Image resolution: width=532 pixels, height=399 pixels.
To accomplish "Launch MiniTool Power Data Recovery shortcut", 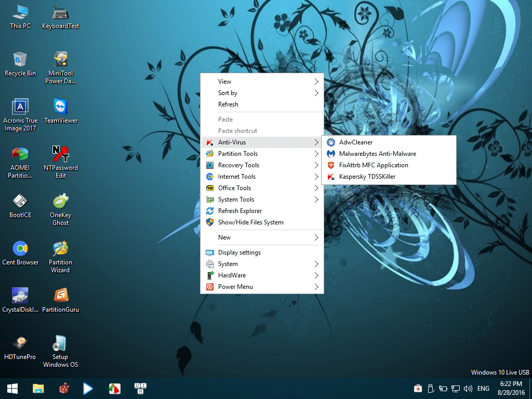I will [x=60, y=68].
